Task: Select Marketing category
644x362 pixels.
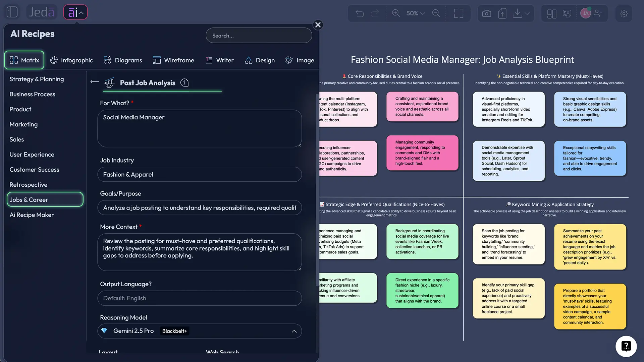Action: pos(23,124)
